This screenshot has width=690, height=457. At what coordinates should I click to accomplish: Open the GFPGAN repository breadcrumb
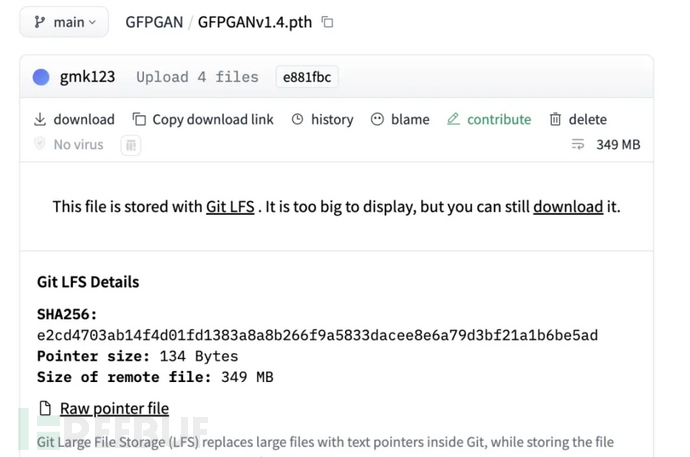[x=153, y=22]
